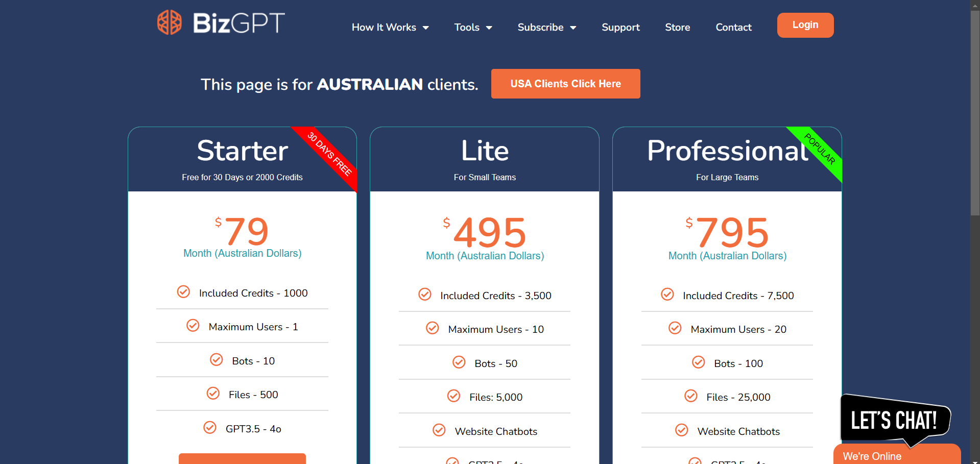Open the LET'S CHAT! speech bubble
Screen dimensions: 980x464
pyautogui.click(x=895, y=419)
